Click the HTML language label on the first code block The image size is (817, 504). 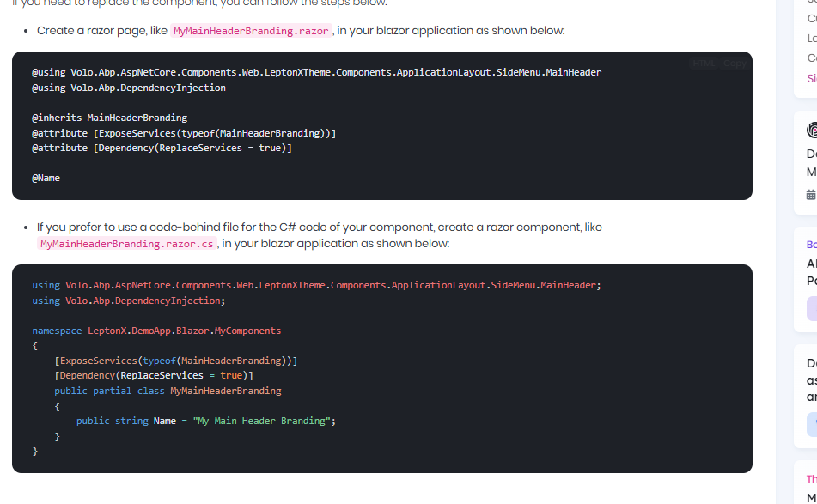[704, 64]
